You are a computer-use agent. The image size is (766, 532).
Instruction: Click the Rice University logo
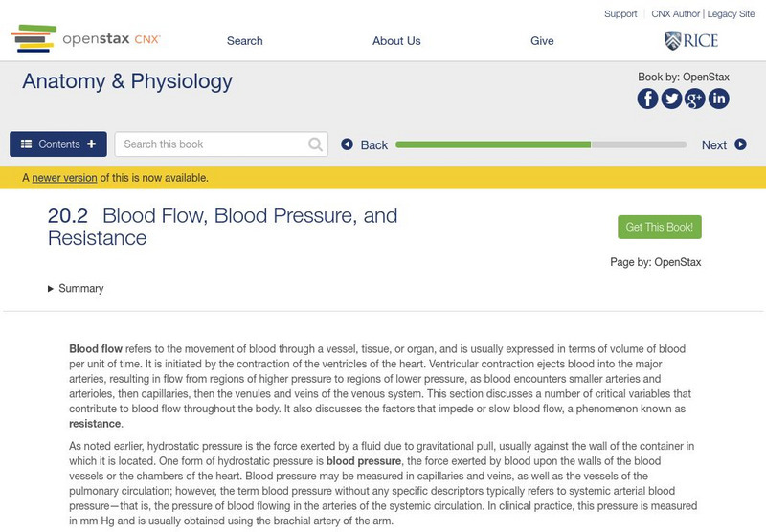(x=690, y=40)
